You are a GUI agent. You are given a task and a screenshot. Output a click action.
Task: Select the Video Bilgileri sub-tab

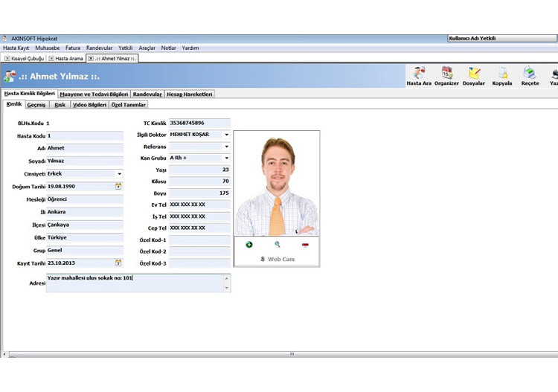click(x=90, y=105)
